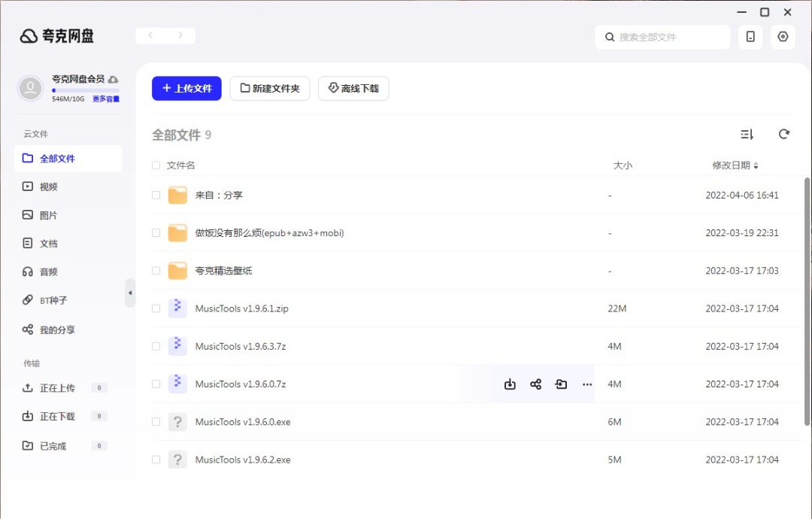Screen dimensions: 812x519
Task: Click the move-to-folder icon on hovered file row
Action: pos(561,384)
